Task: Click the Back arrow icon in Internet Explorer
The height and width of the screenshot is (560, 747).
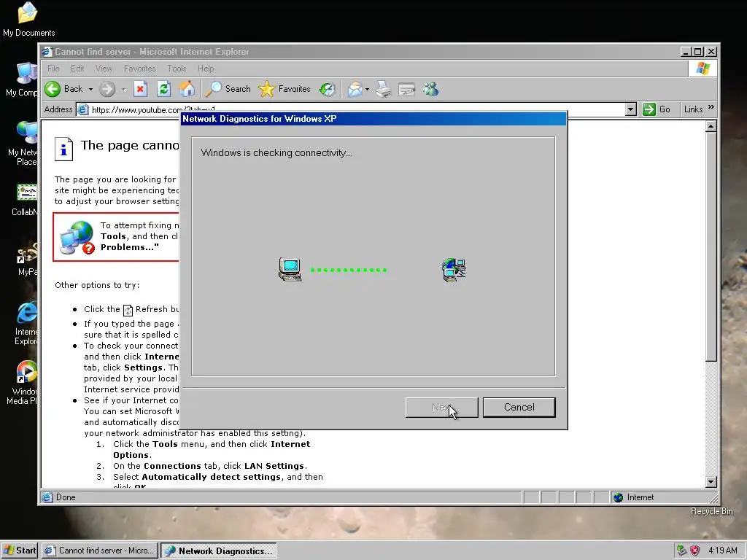Action: click(53, 89)
